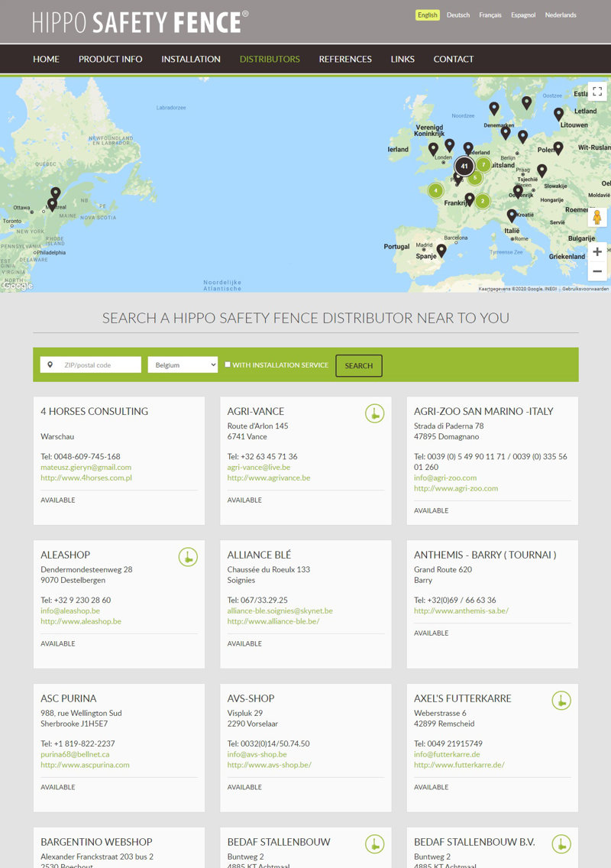Go to the Installation menu item
Image resolution: width=611 pixels, height=868 pixels.
[x=191, y=59]
